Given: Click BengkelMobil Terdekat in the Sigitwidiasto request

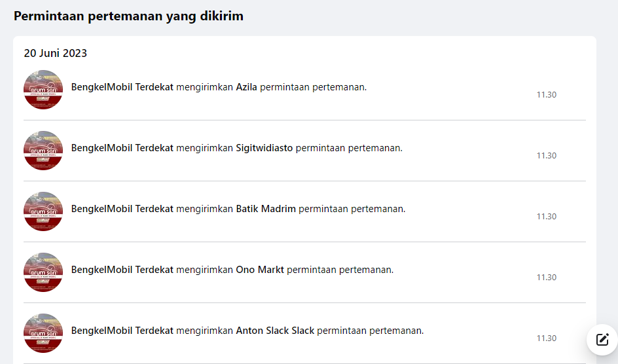Looking at the screenshot, I should (122, 148).
